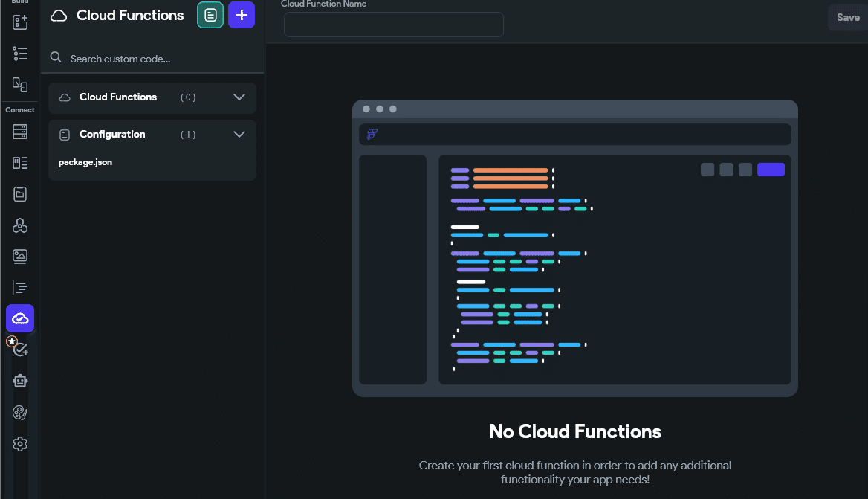Open the media assets panel from the sidebar
This screenshot has height=499, width=868.
click(x=20, y=256)
